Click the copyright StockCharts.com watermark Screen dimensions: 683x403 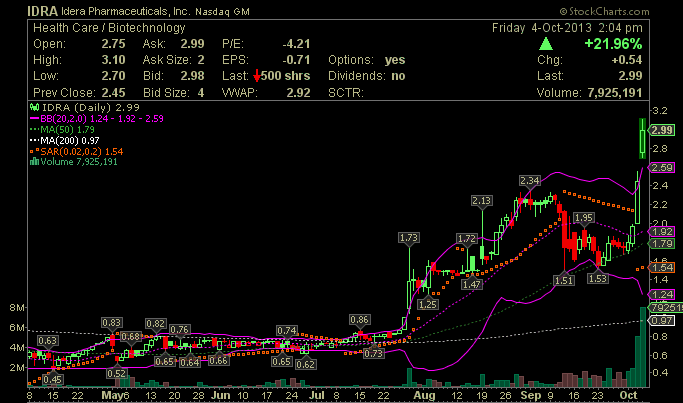coord(604,11)
